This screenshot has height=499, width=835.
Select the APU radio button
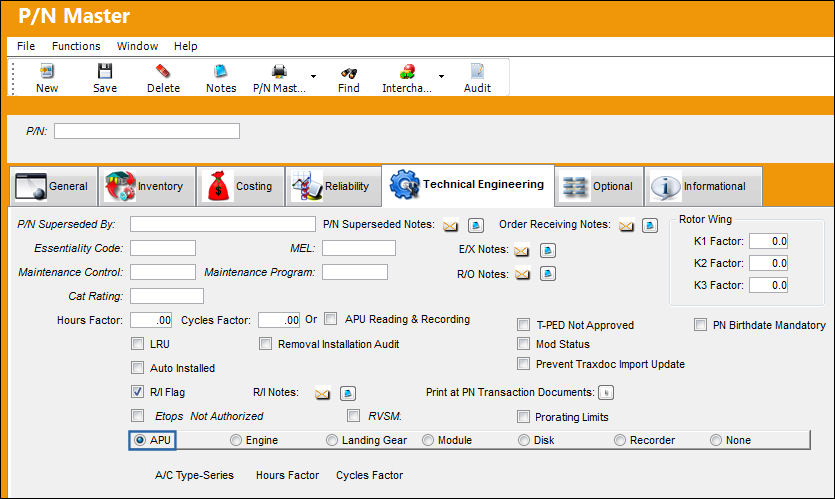pyautogui.click(x=140, y=440)
